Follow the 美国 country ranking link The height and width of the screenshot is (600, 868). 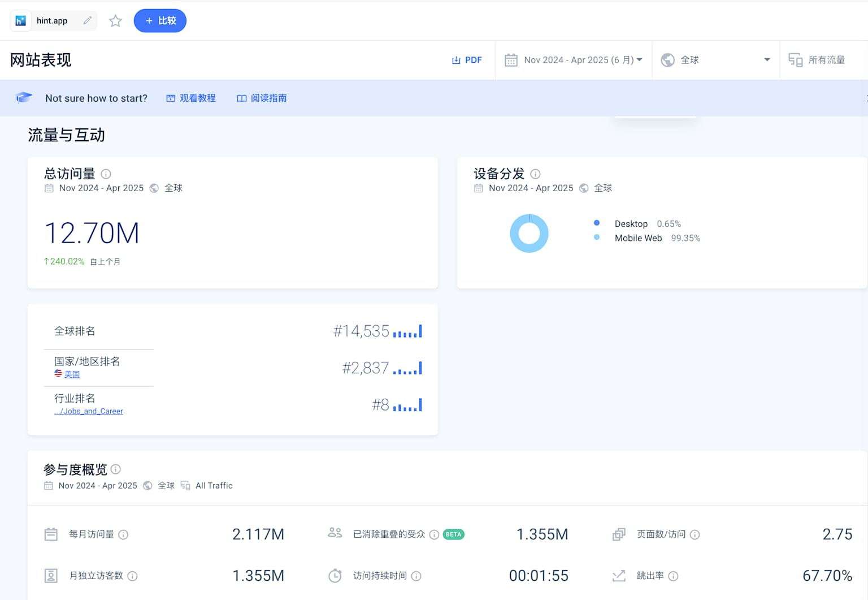click(72, 374)
